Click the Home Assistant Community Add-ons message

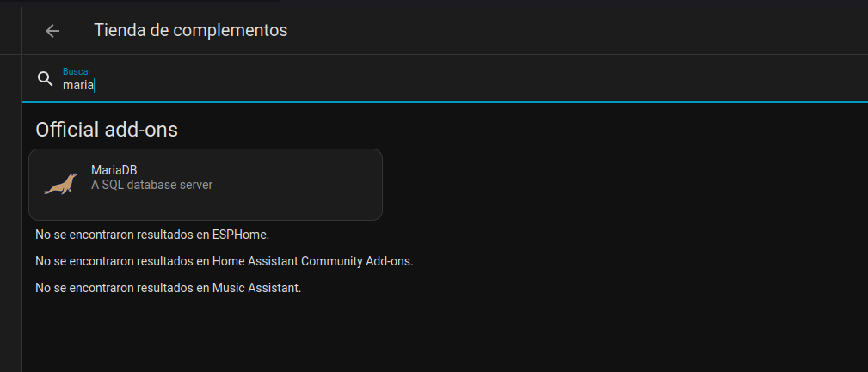coord(224,260)
